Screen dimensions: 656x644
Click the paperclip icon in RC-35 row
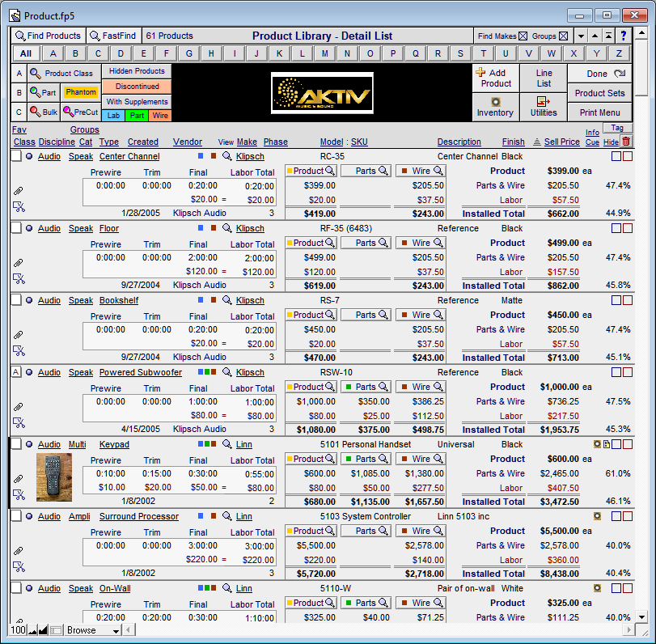tap(19, 191)
